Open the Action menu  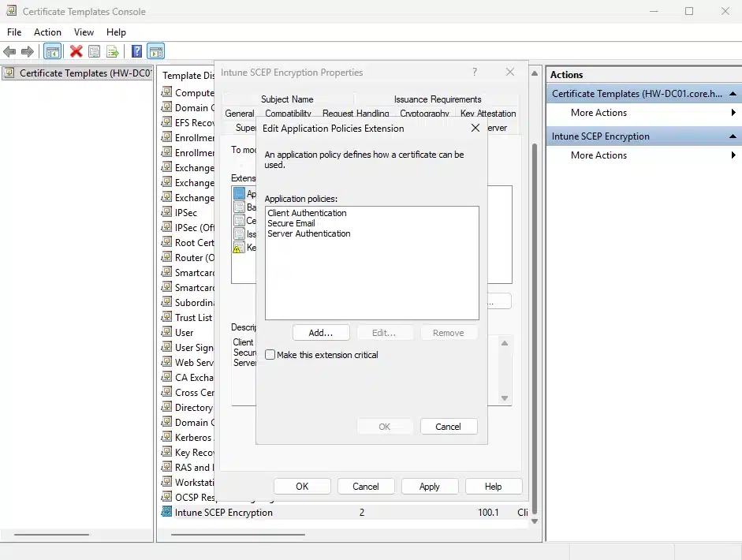pyautogui.click(x=47, y=32)
